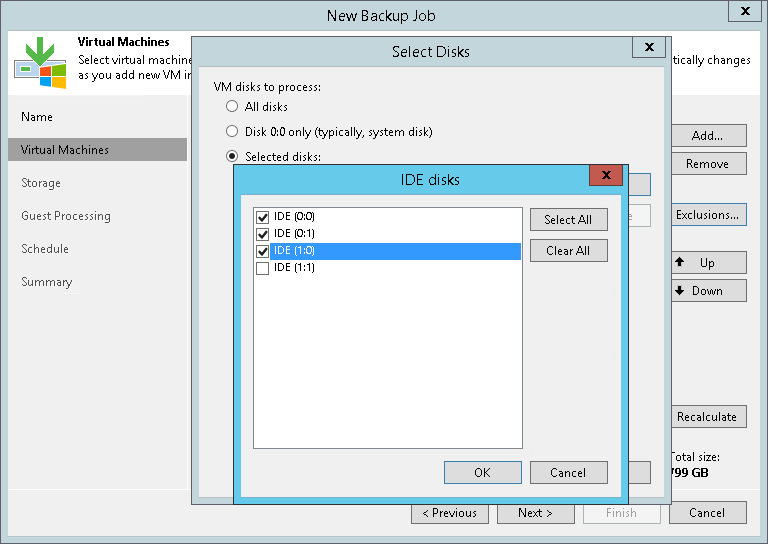Click the Virtual Machines wizard icon
Screen dimensions: 768x544
pyautogui.click(x=40, y=62)
